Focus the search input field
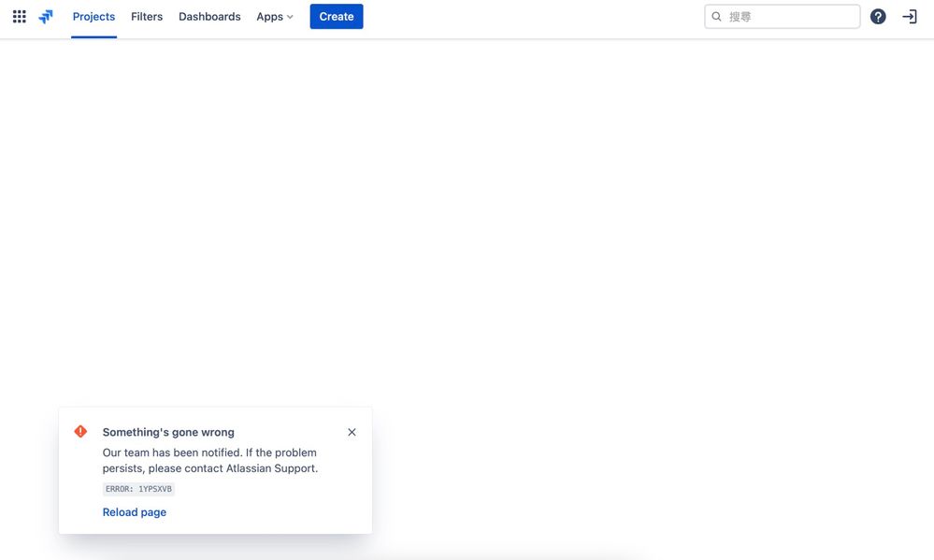The image size is (934, 560). (x=783, y=17)
